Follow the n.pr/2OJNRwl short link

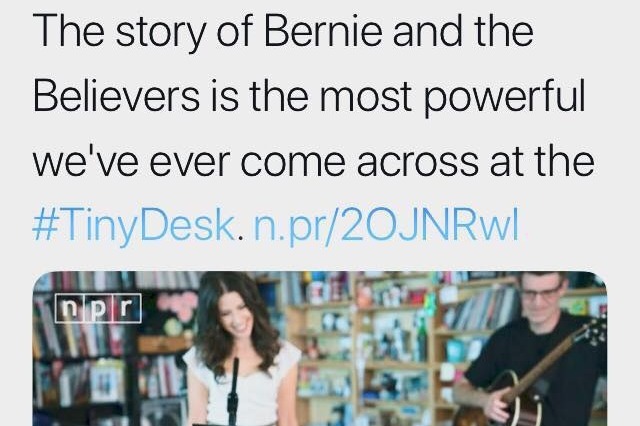pos(386,226)
